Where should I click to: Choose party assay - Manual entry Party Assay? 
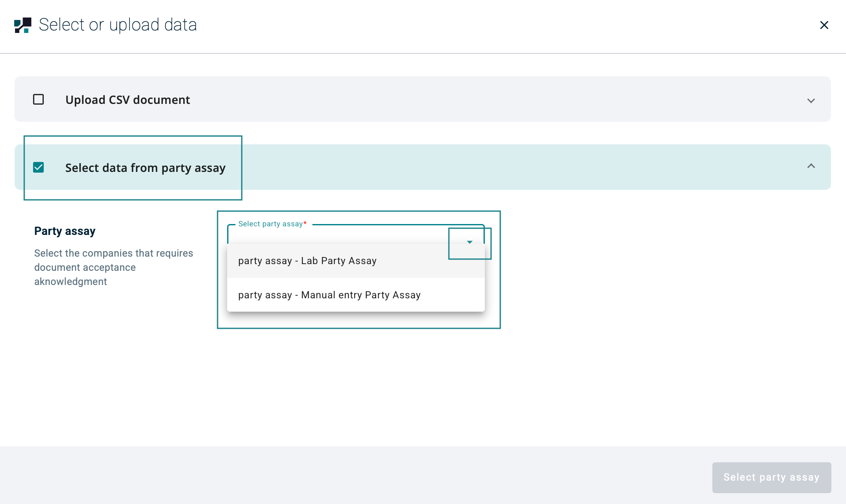coord(329,295)
